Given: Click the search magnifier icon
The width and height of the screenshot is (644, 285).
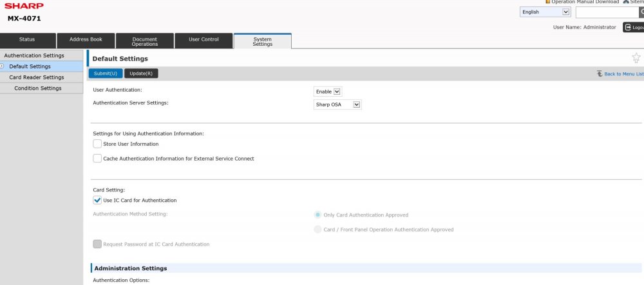Looking at the screenshot, I should [x=641, y=12].
